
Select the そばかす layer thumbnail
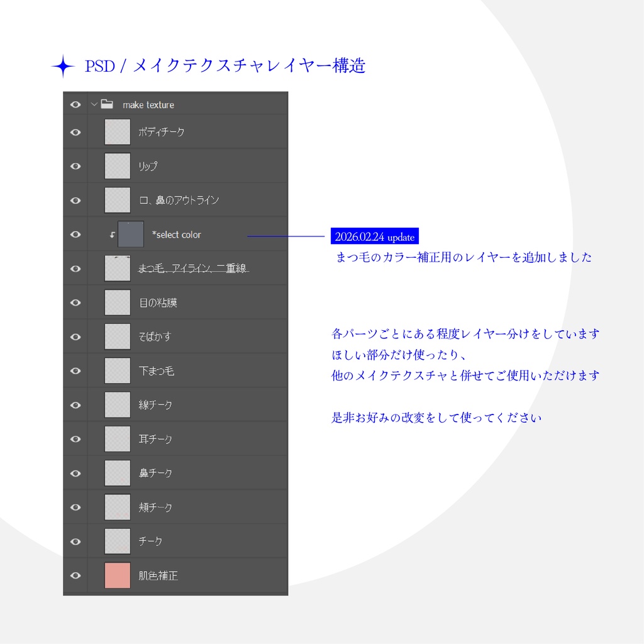pos(118,336)
